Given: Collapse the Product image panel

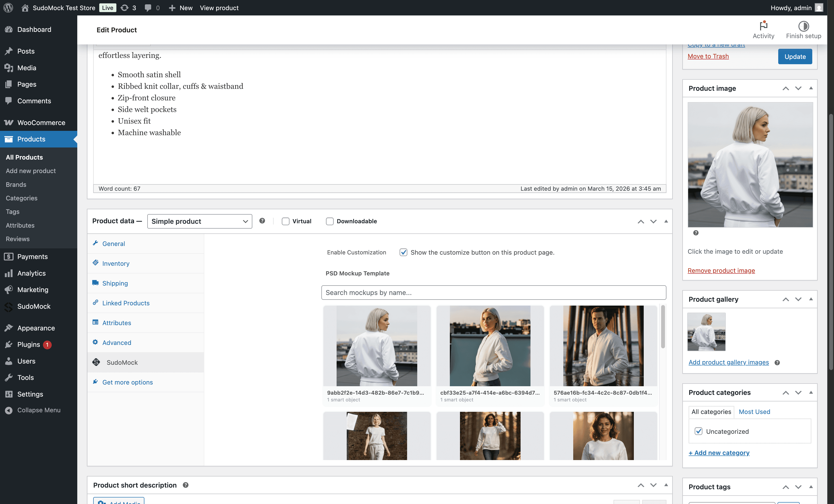Looking at the screenshot, I should pyautogui.click(x=811, y=88).
